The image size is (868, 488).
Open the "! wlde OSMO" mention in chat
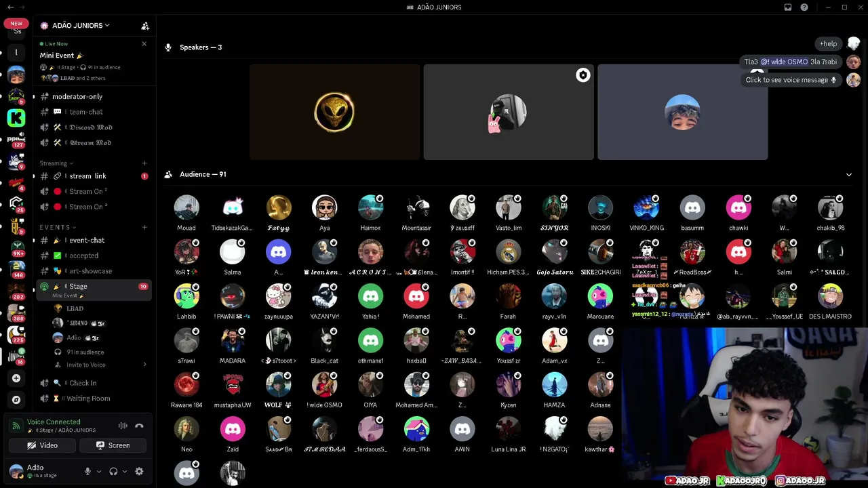tap(785, 62)
